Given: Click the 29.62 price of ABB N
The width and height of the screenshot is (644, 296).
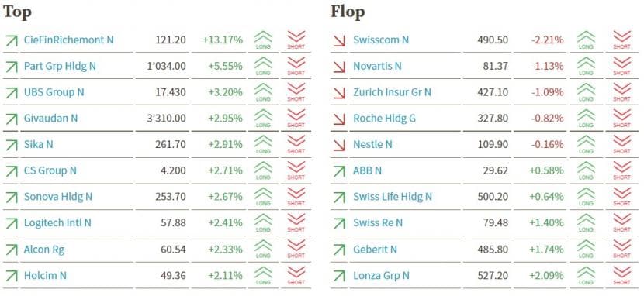Looking at the screenshot, I should click(x=495, y=170).
